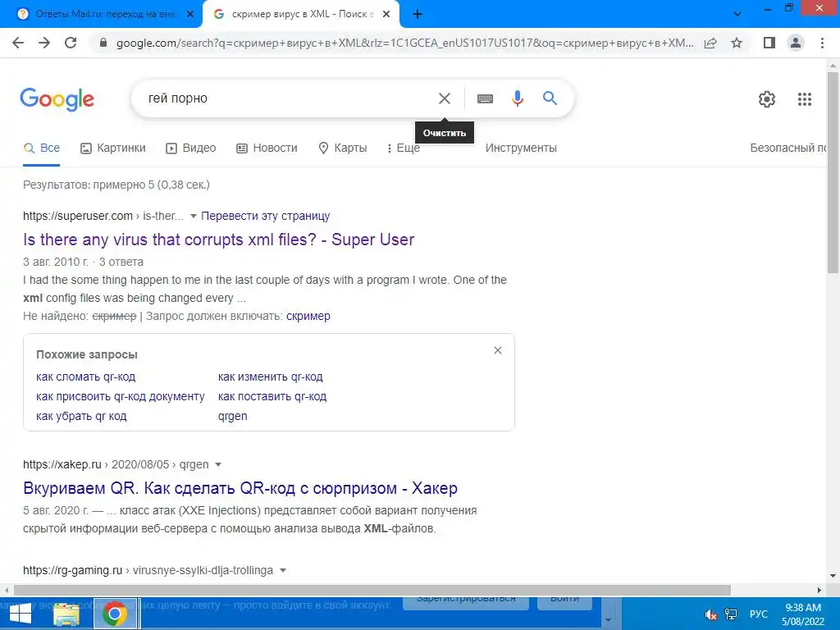This screenshot has width=840, height=630.
Task: Close the Ответы Mail.ru tab
Action: (190, 14)
